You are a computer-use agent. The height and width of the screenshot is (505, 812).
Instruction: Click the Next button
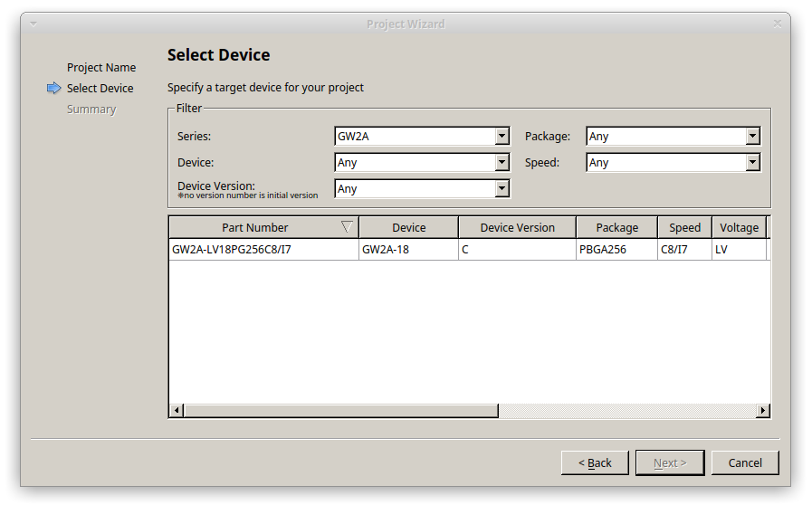[670, 462]
